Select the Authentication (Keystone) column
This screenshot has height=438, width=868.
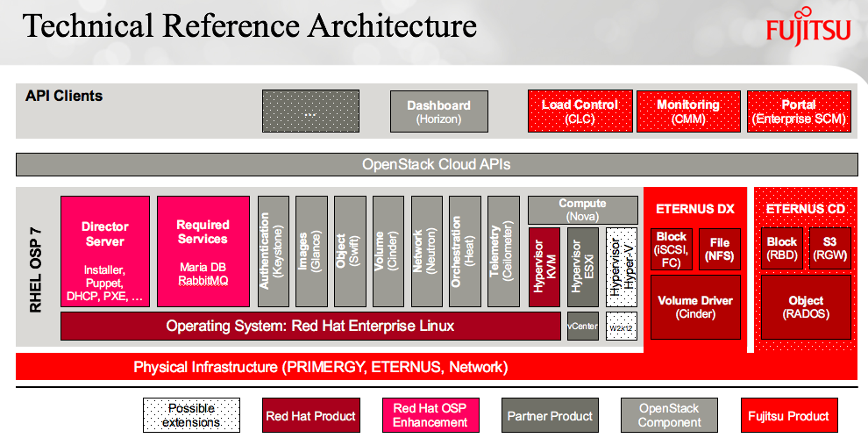point(274,251)
